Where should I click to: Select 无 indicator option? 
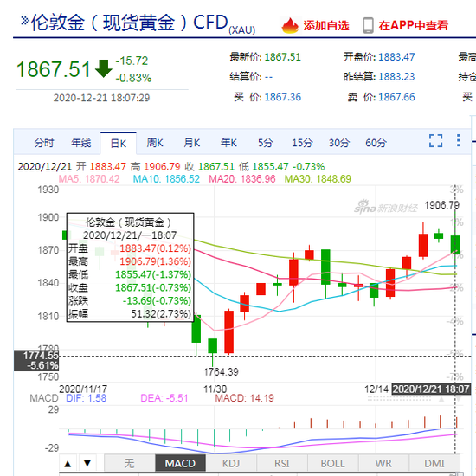(x=130, y=464)
